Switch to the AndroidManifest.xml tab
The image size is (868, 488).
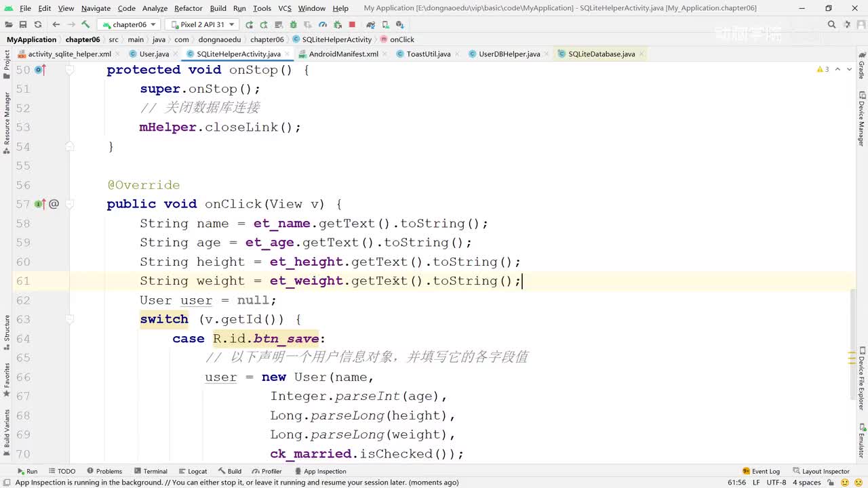coord(344,54)
